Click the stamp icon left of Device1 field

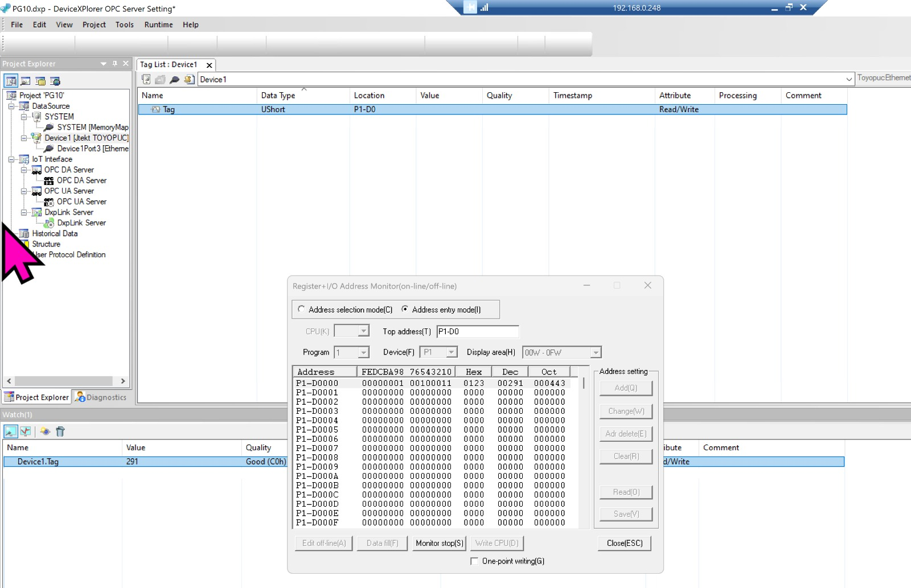click(x=189, y=80)
